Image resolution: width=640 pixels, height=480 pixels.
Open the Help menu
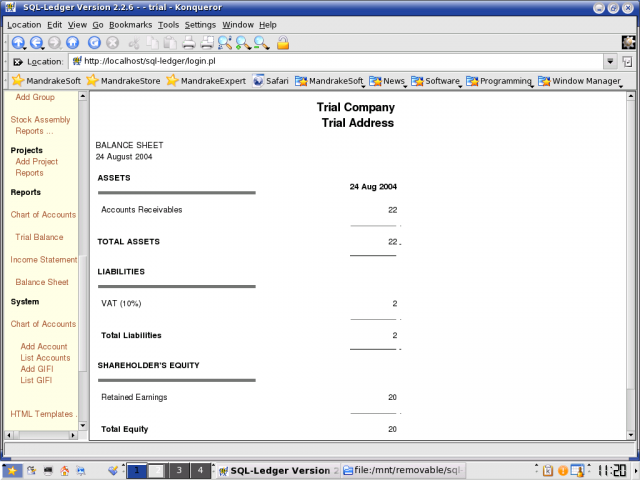[x=268, y=25]
